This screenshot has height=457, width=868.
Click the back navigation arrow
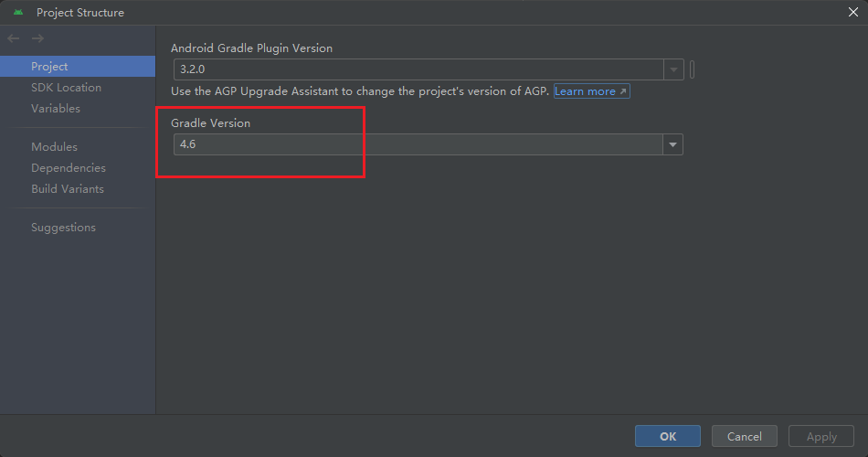(14, 38)
